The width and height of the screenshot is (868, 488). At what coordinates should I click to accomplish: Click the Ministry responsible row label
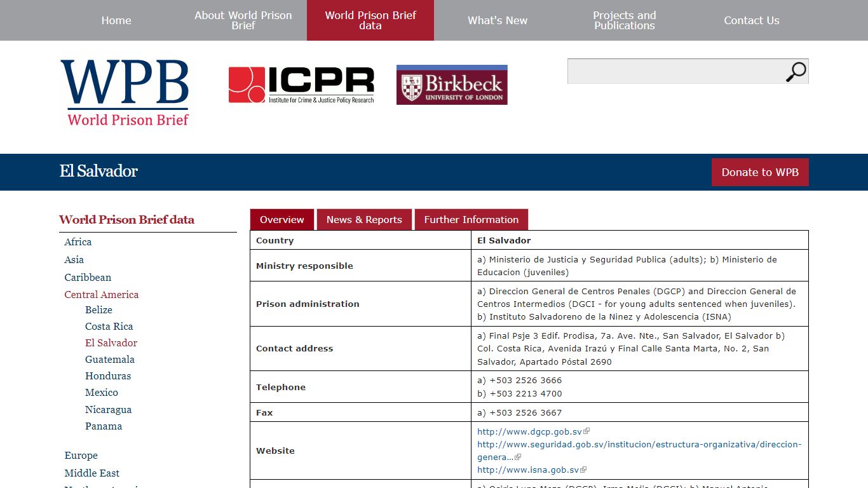pyautogui.click(x=304, y=266)
